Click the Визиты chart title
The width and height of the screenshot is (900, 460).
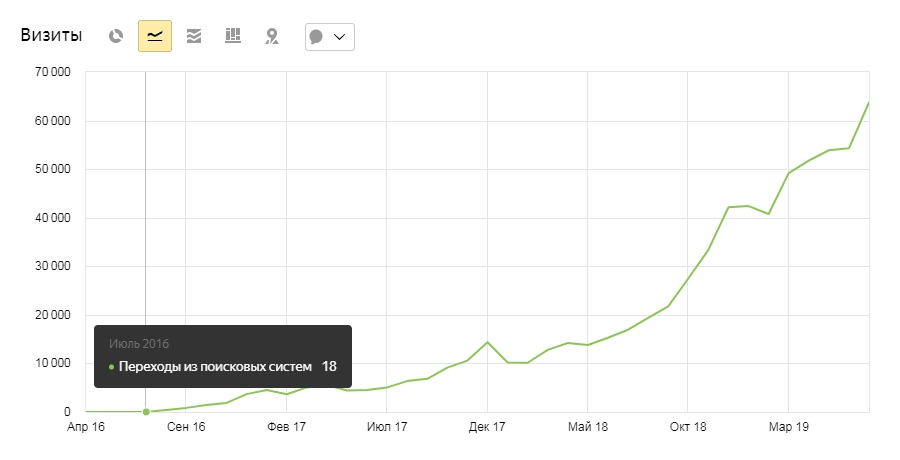[x=54, y=36]
